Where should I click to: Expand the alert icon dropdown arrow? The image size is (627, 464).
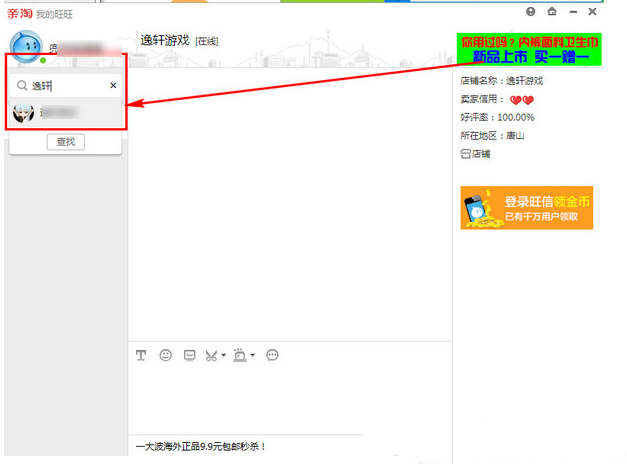[x=252, y=355]
